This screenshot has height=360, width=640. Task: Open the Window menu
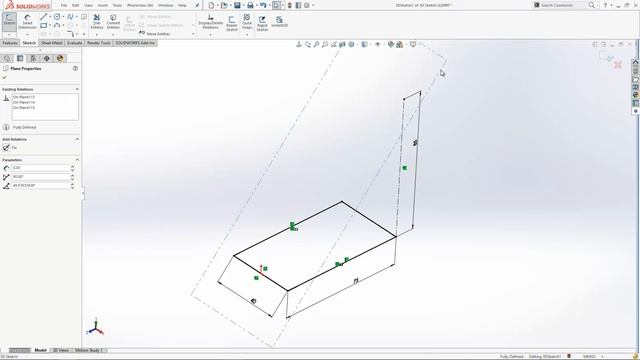pos(166,5)
